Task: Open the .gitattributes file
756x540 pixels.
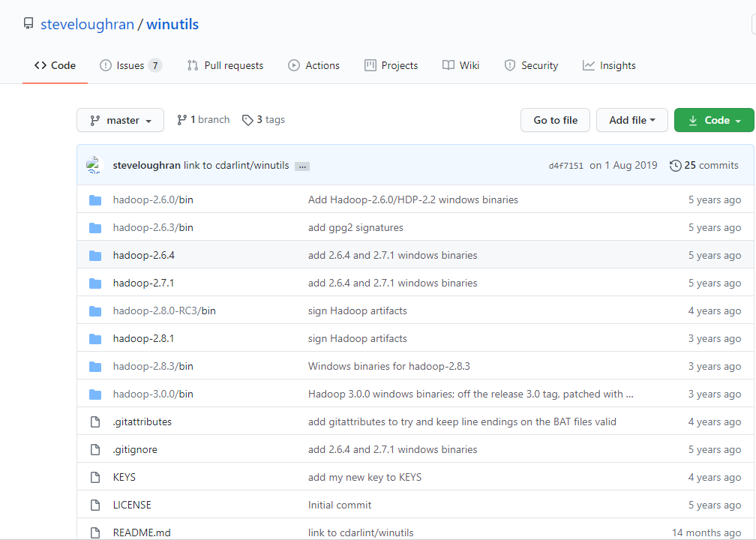Action: [x=142, y=421]
